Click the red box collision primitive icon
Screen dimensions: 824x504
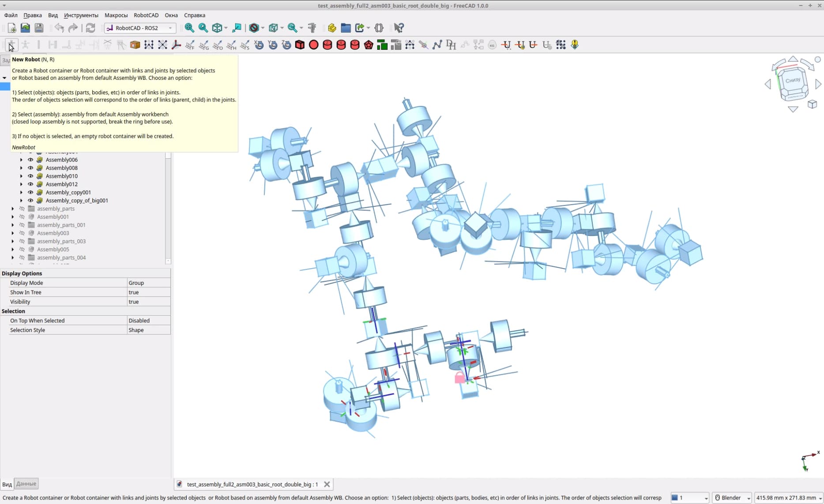point(300,45)
